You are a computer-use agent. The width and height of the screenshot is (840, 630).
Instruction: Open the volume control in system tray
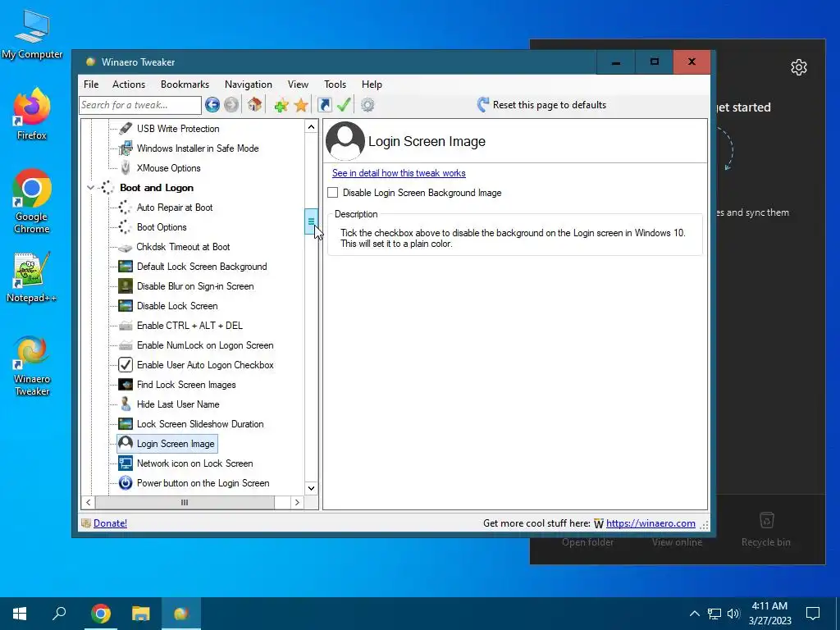pyautogui.click(x=733, y=614)
